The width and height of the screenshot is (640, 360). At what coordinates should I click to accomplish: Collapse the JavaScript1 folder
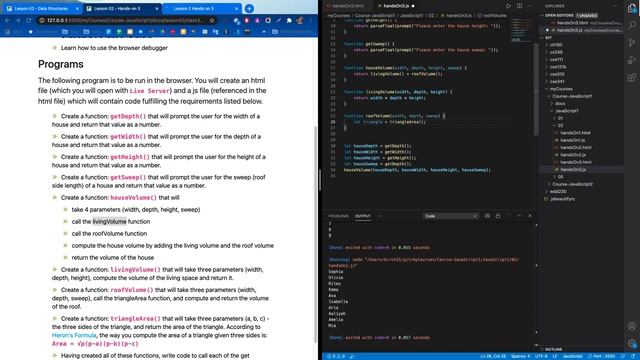pyautogui.click(x=566, y=111)
